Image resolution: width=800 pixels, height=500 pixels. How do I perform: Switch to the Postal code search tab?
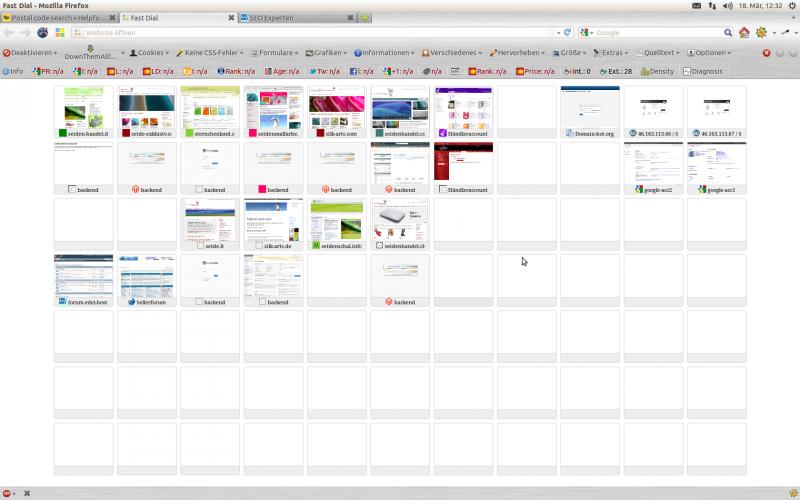tap(58, 18)
